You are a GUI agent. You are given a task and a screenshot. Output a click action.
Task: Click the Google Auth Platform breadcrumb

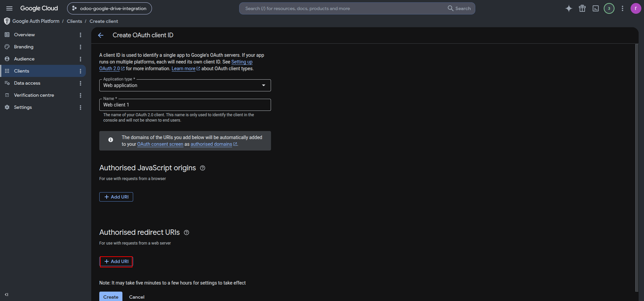tap(36, 21)
